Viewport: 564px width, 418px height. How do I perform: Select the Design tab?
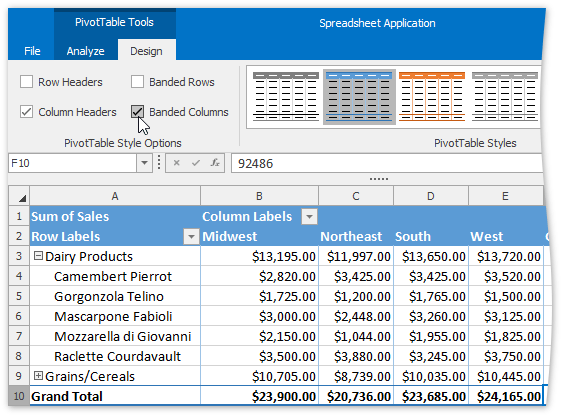point(146,51)
